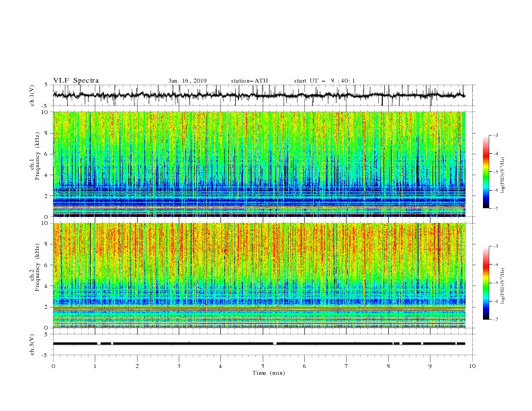This screenshot has width=532, height=411.
Task: Click the 'start UT = 8 :40: 1' label
Action: [324, 81]
